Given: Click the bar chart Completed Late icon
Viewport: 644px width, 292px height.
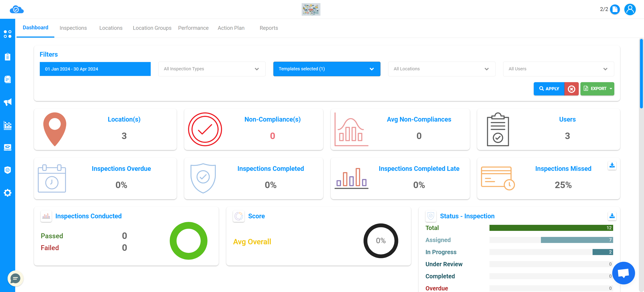Looking at the screenshot, I should tap(351, 178).
